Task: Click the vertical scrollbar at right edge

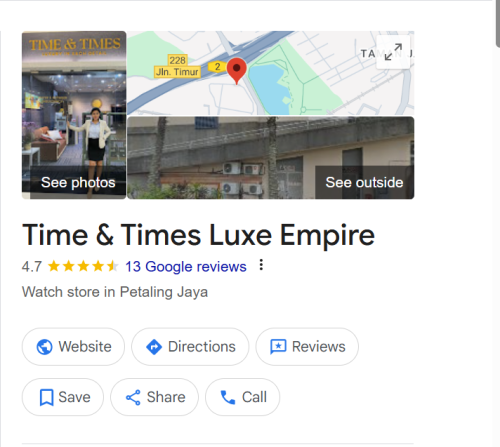Action: click(497, 23)
